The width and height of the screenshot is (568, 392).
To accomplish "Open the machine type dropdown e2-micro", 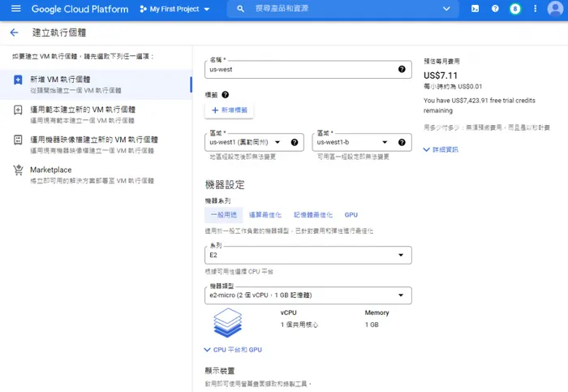I will coord(308,295).
